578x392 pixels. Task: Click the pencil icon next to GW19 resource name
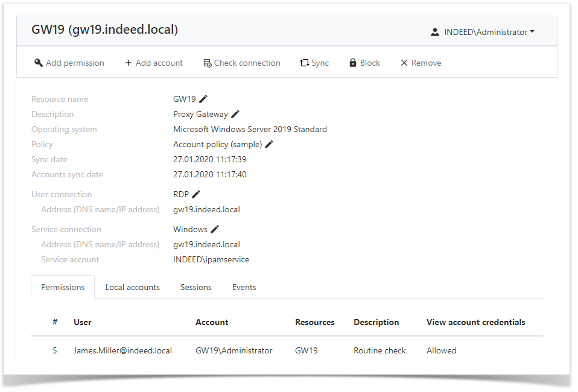click(x=203, y=99)
